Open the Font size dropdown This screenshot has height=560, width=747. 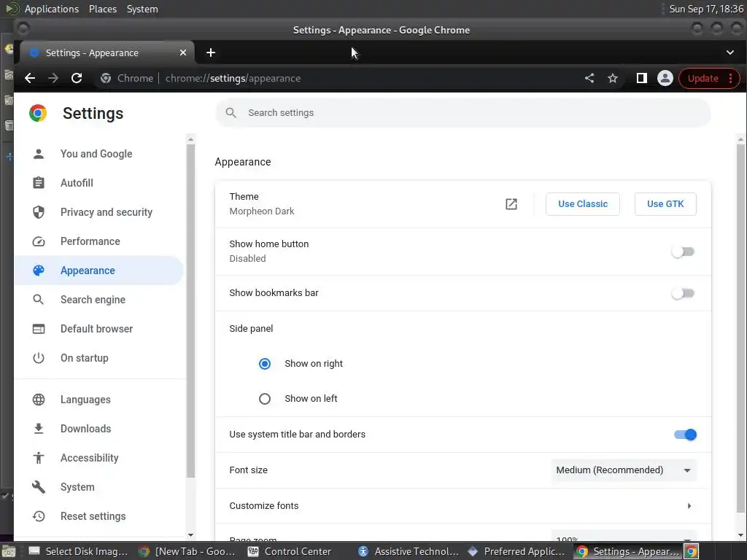point(623,470)
